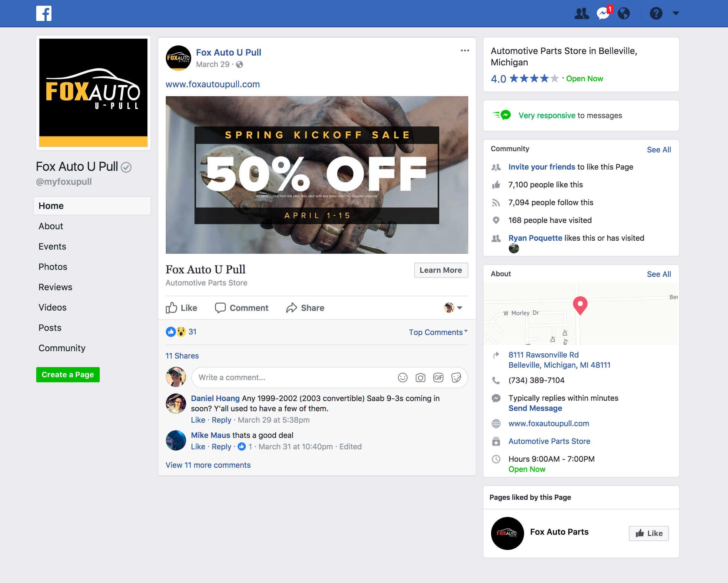
Task: Open the Videos sidebar tab
Action: [x=52, y=307]
